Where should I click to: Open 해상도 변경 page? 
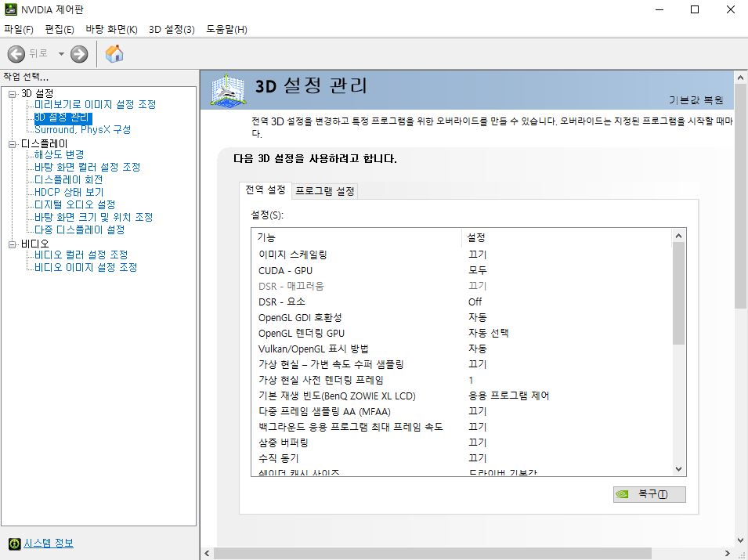point(60,154)
